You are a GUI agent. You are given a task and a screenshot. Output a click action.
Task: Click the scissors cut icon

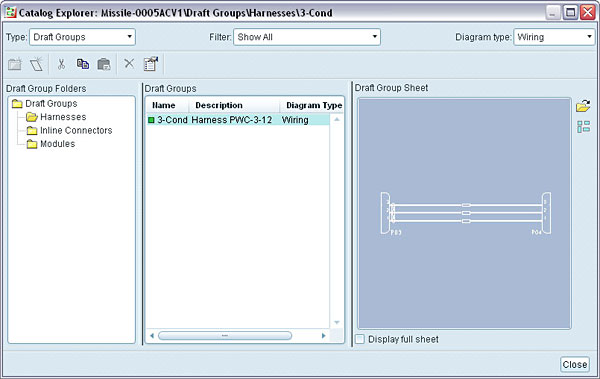coord(61,64)
